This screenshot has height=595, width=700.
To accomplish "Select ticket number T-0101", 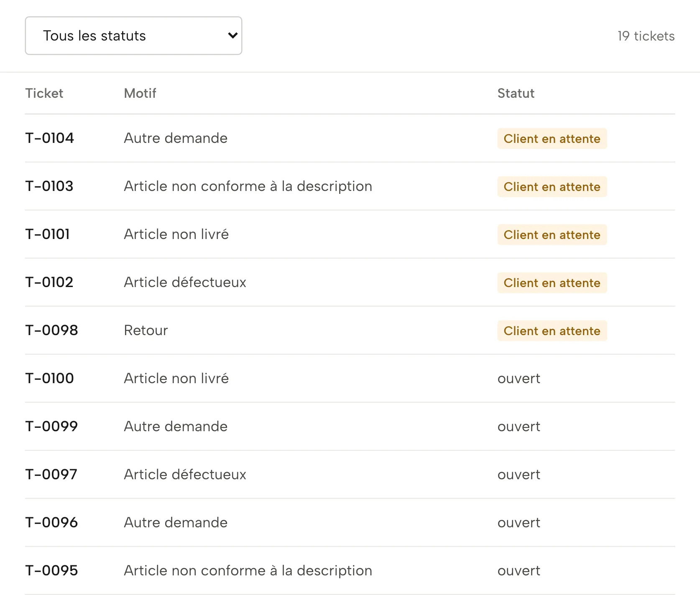I will pyautogui.click(x=48, y=234).
